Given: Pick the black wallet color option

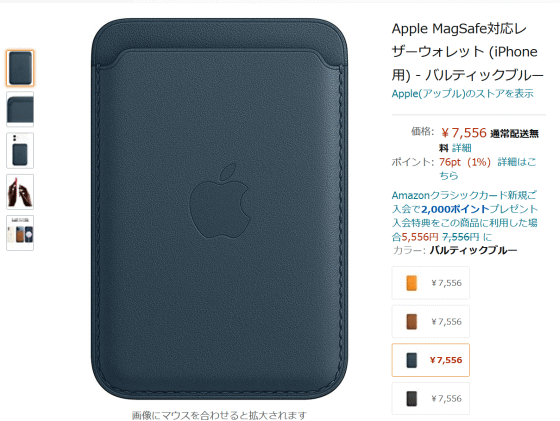Looking at the screenshot, I should click(x=431, y=398).
